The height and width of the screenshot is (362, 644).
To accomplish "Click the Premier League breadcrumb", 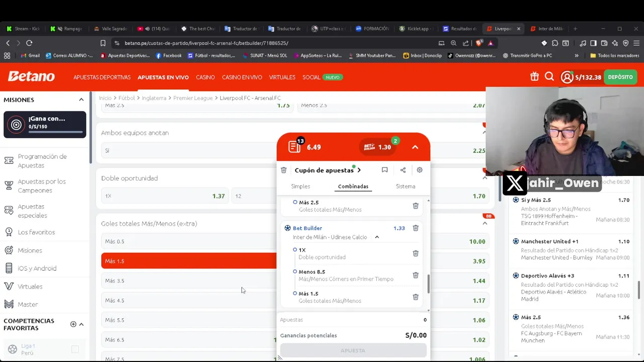I will (x=193, y=98).
